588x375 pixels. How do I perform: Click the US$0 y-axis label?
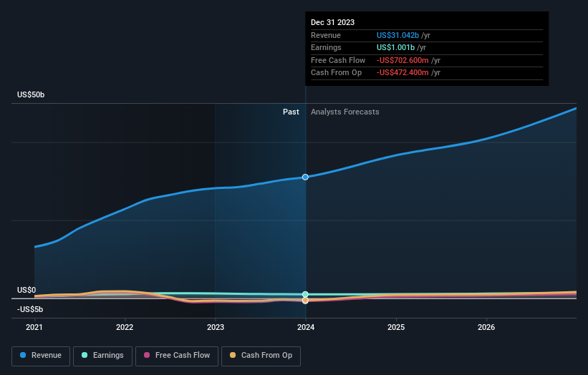click(x=26, y=290)
